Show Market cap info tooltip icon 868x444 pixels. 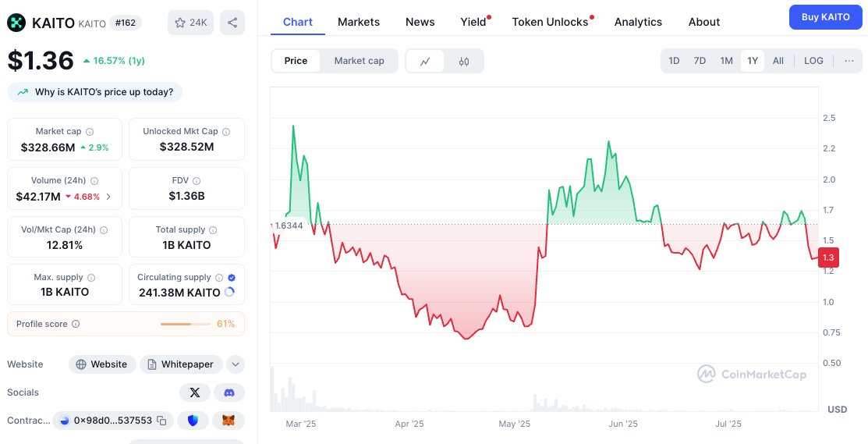[90, 132]
